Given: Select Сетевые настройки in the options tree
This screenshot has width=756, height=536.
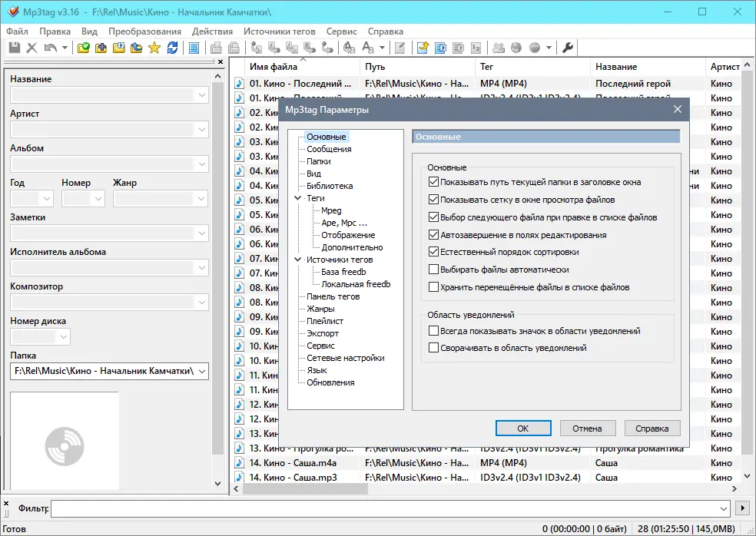Looking at the screenshot, I should click(346, 358).
